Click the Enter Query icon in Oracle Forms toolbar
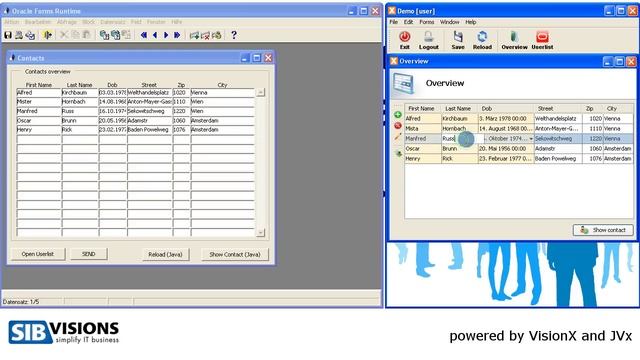640x360 pixels. point(104,36)
